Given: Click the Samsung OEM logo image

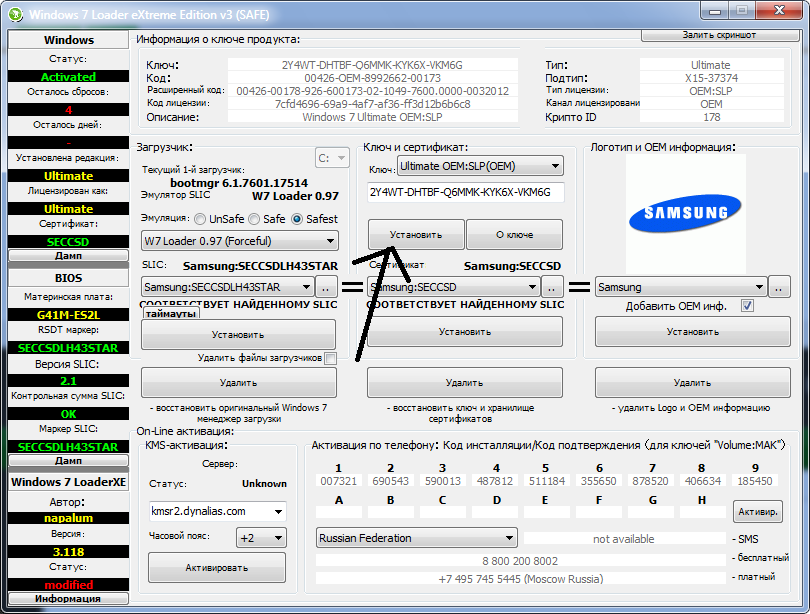Looking at the screenshot, I should click(686, 214).
